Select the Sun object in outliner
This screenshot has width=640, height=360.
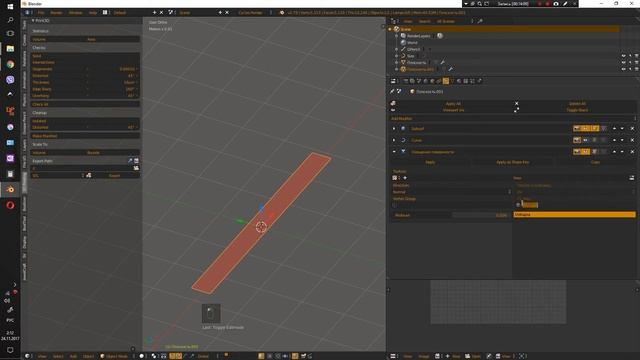(411, 56)
